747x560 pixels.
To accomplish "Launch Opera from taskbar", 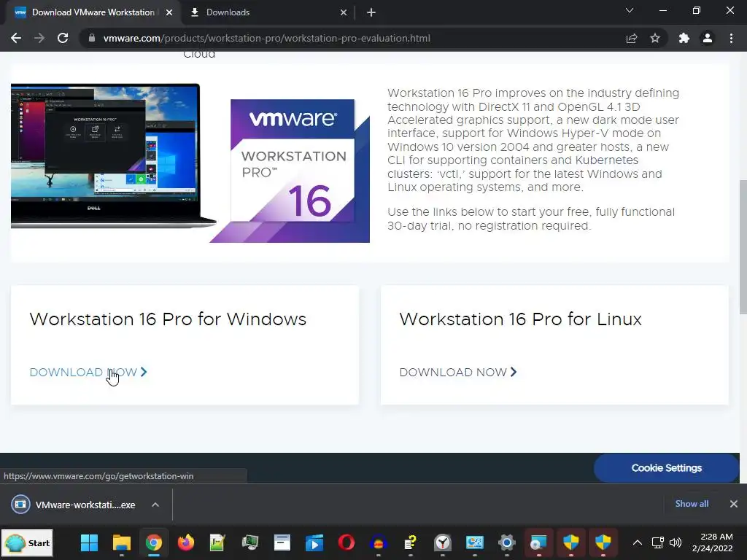I will pos(347,542).
